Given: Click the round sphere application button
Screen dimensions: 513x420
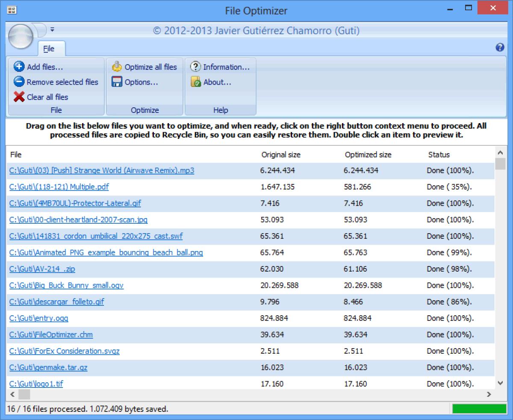Looking at the screenshot, I should coord(20,36).
